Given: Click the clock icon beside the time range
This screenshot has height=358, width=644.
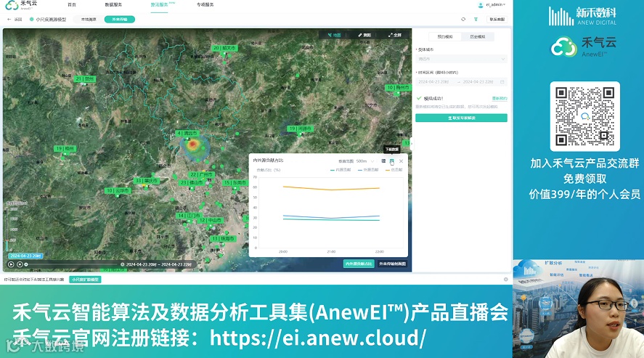Looking at the screenshot, I should (123, 264).
